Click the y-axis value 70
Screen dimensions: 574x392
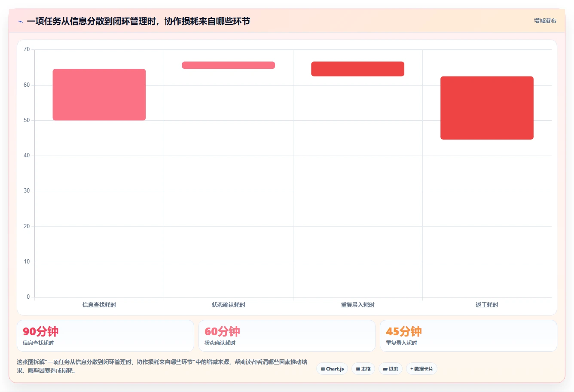[x=27, y=49]
